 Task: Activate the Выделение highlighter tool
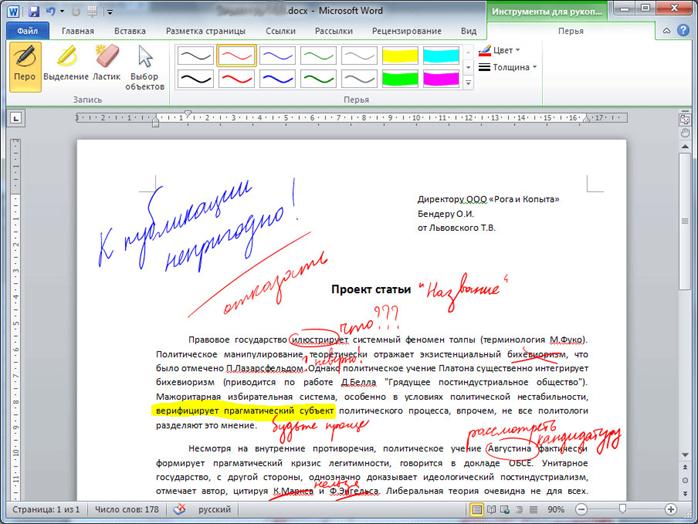click(66, 67)
